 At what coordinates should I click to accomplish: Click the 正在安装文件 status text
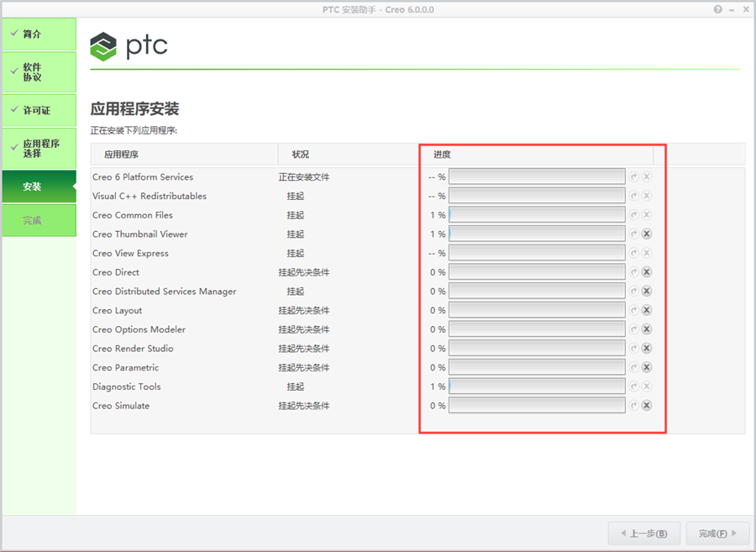point(304,177)
